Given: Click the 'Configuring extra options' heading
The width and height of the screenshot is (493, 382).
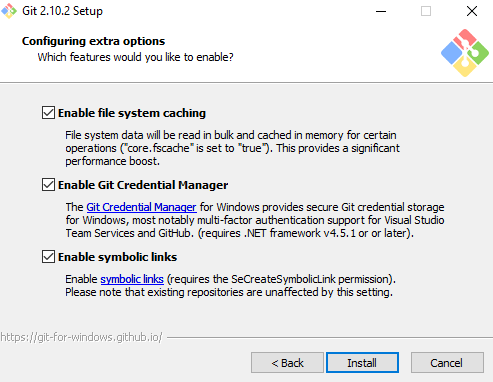Looking at the screenshot, I should click(93, 41).
